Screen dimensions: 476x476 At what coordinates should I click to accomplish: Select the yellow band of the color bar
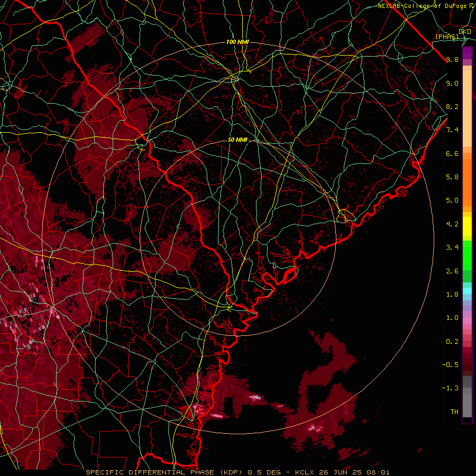[467, 226]
